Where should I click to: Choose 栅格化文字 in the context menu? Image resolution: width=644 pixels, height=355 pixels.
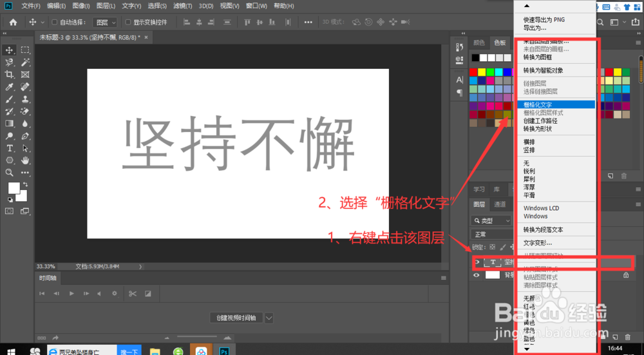click(555, 105)
